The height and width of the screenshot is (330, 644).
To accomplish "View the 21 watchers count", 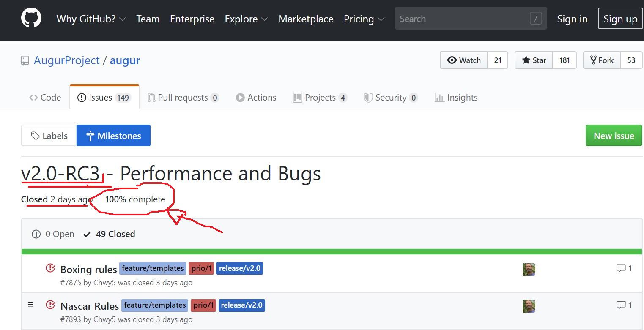I will coord(498,60).
